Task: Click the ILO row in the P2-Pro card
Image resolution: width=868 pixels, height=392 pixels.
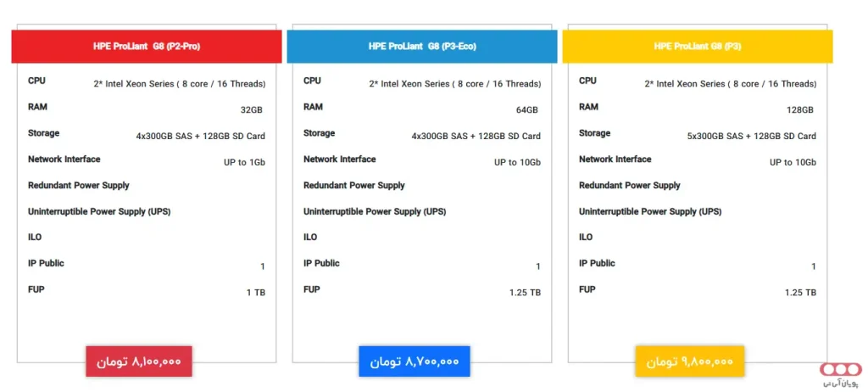Action: pyautogui.click(x=35, y=238)
